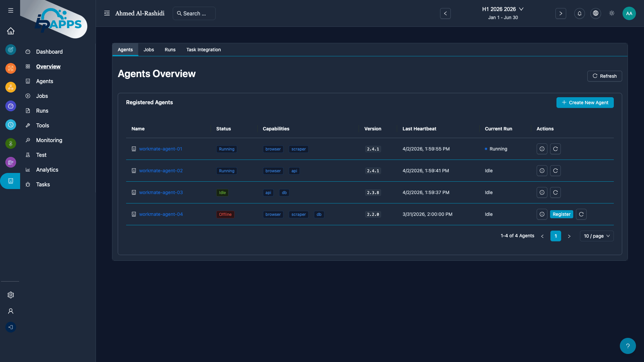Image resolution: width=644 pixels, height=362 pixels.
Task: Toggle the menu fold icon beside username
Action: click(x=107, y=13)
